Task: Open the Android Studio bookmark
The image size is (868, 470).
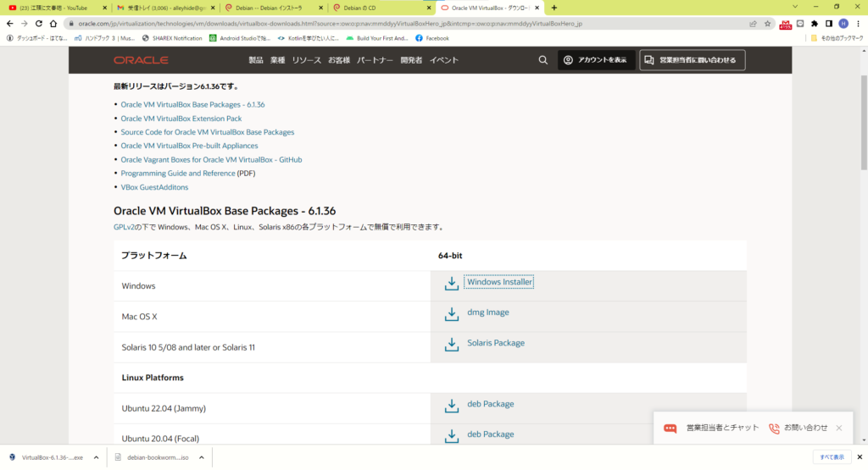Action: click(x=240, y=38)
